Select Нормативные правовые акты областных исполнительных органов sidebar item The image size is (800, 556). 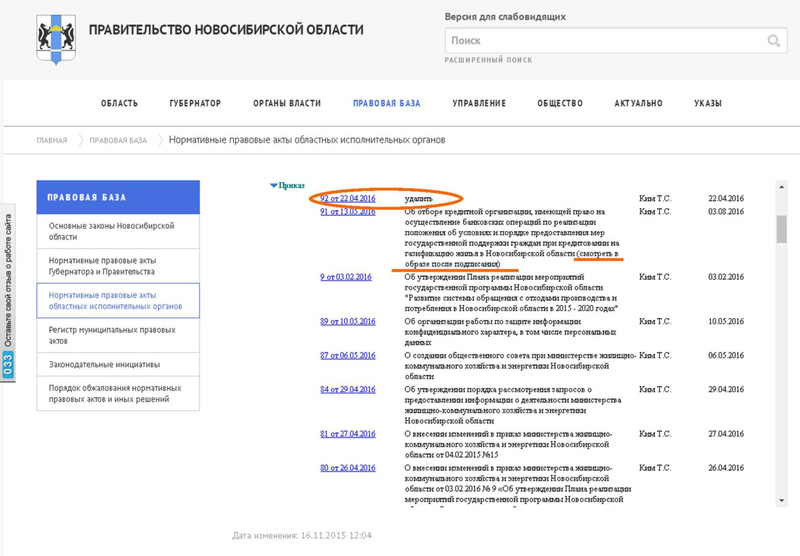tap(118, 300)
